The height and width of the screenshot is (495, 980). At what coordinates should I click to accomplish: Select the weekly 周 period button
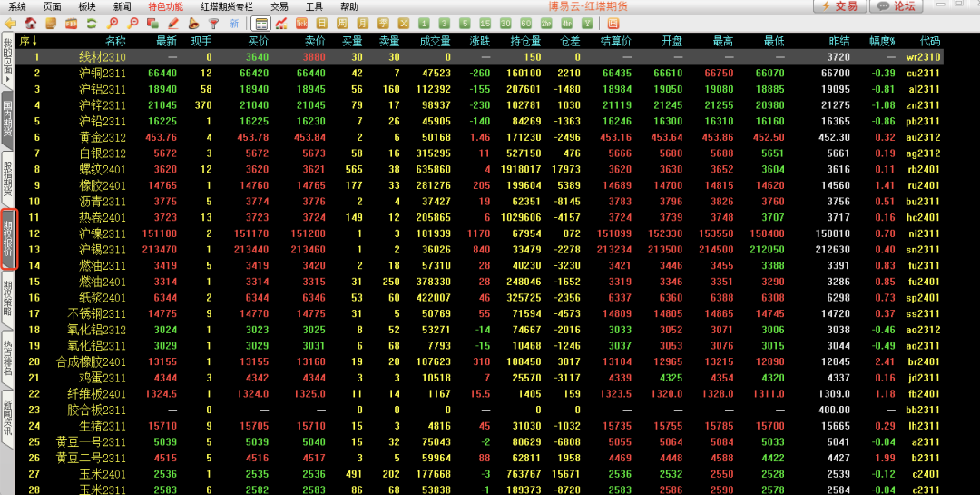[342, 23]
